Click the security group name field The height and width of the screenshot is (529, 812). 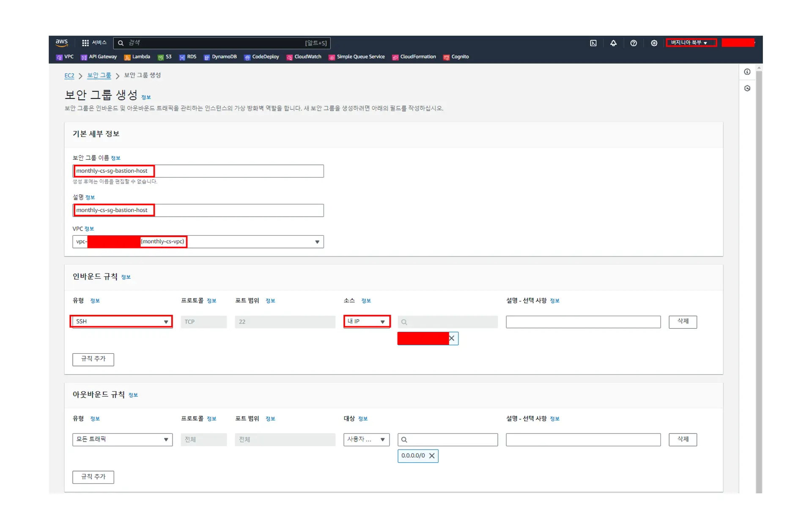(x=198, y=171)
